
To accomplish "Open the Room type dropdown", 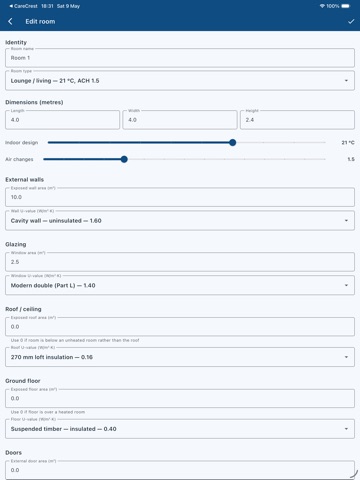I will click(180, 81).
